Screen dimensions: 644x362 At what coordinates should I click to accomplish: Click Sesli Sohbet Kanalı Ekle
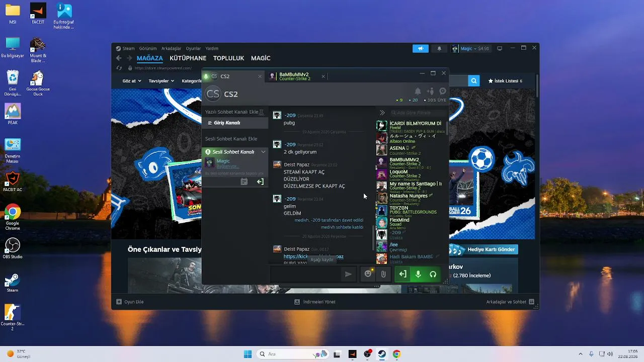(x=231, y=139)
